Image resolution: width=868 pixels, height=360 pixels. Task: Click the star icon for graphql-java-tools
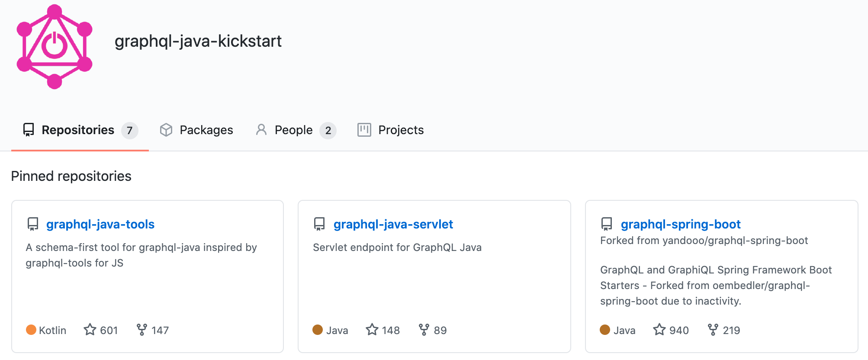(90, 330)
